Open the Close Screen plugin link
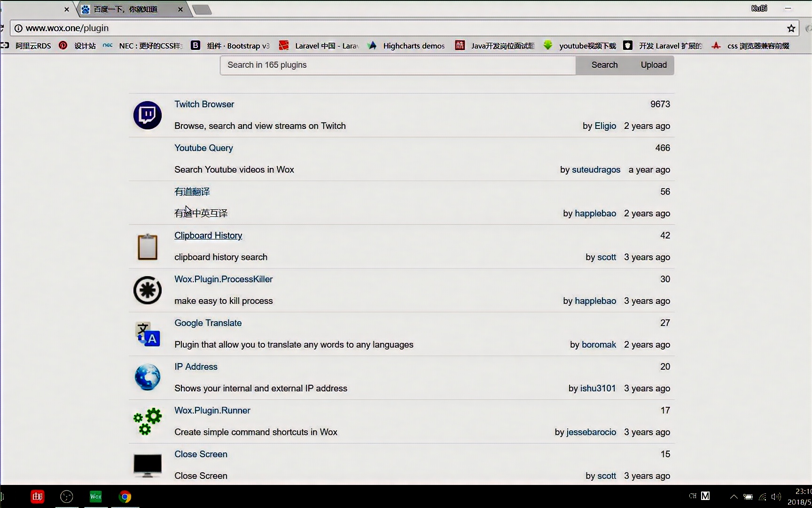 [x=201, y=454]
